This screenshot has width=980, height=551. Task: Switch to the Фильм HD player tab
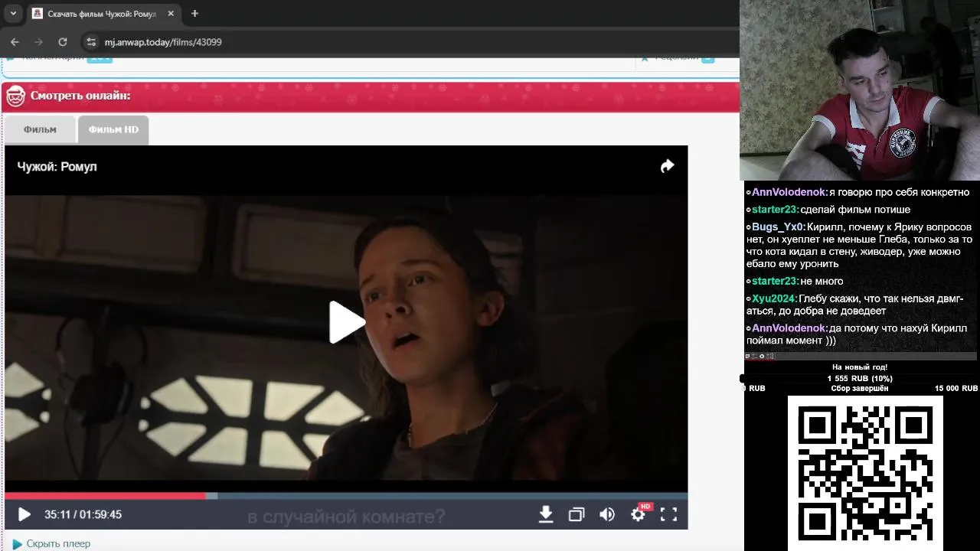[113, 129]
